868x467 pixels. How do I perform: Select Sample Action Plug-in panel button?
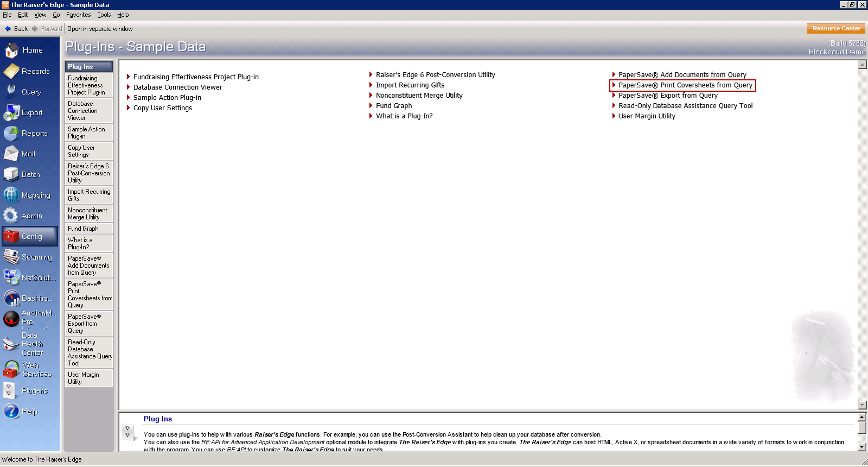point(89,133)
